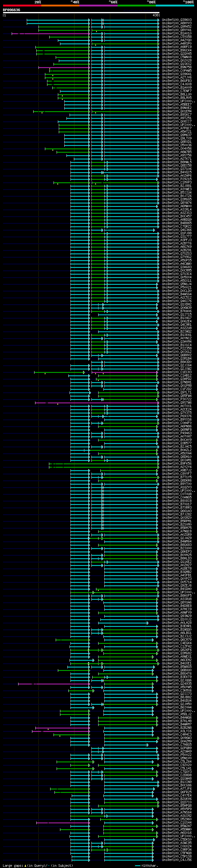This screenshot has height=868, width=197.
Task: Select the UniRef100_A2TK71 label
Action: tap(177, 159)
